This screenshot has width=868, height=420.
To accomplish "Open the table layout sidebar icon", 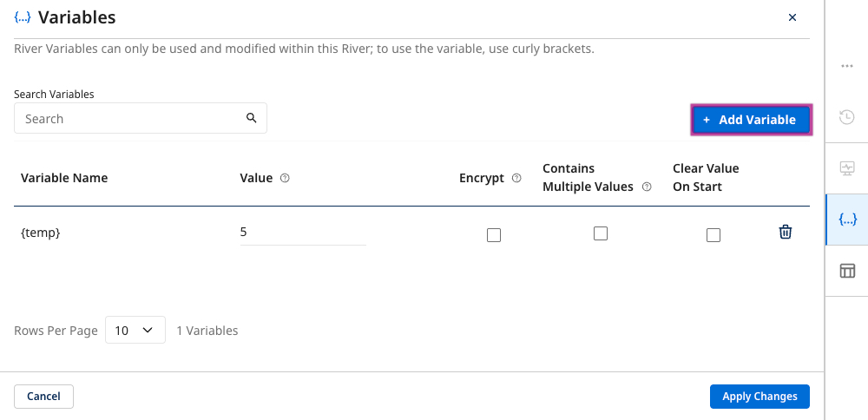I will pos(847,271).
